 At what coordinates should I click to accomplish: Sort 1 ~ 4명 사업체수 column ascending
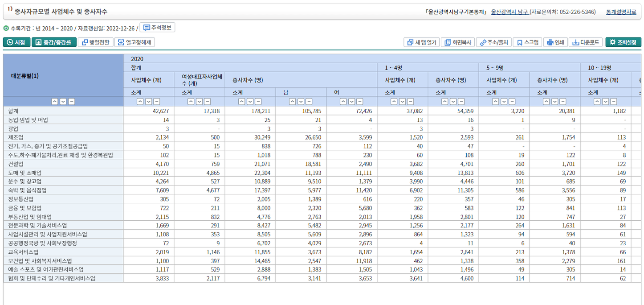(394, 102)
